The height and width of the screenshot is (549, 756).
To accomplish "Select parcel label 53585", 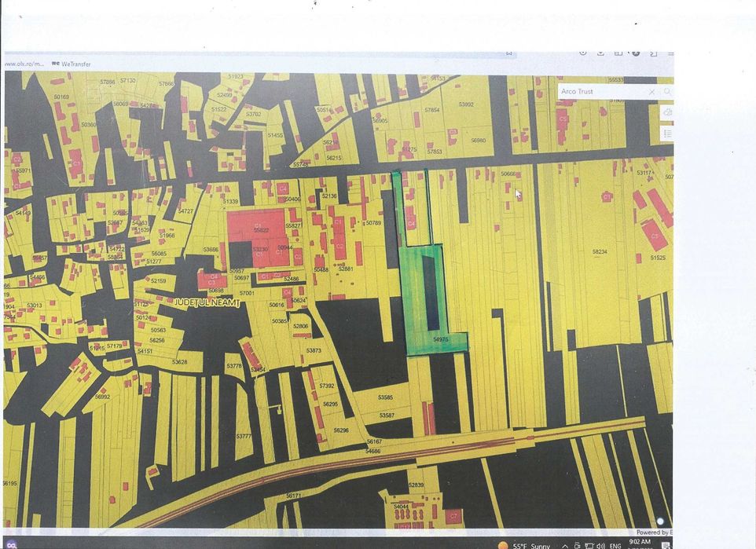I will pos(385,397).
